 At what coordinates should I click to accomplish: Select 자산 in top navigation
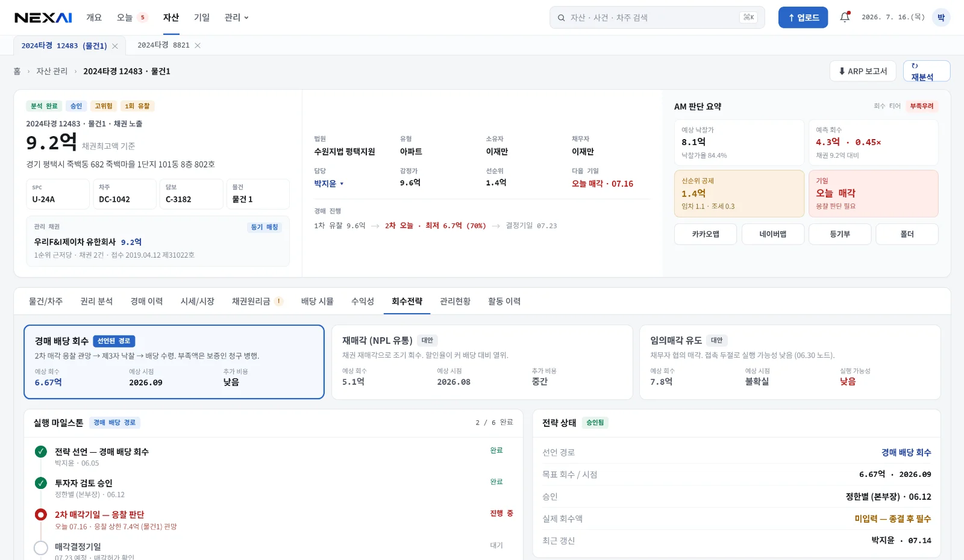pyautogui.click(x=171, y=17)
